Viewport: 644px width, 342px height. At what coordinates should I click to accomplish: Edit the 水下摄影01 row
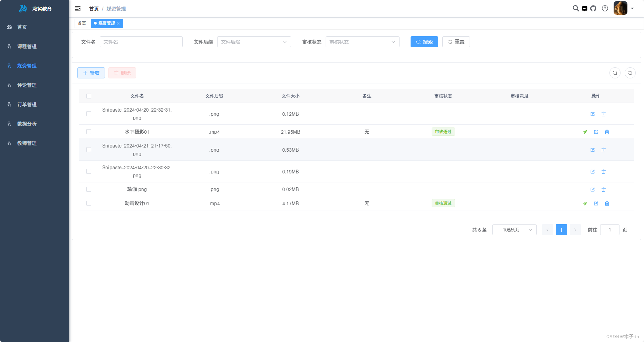(x=596, y=132)
